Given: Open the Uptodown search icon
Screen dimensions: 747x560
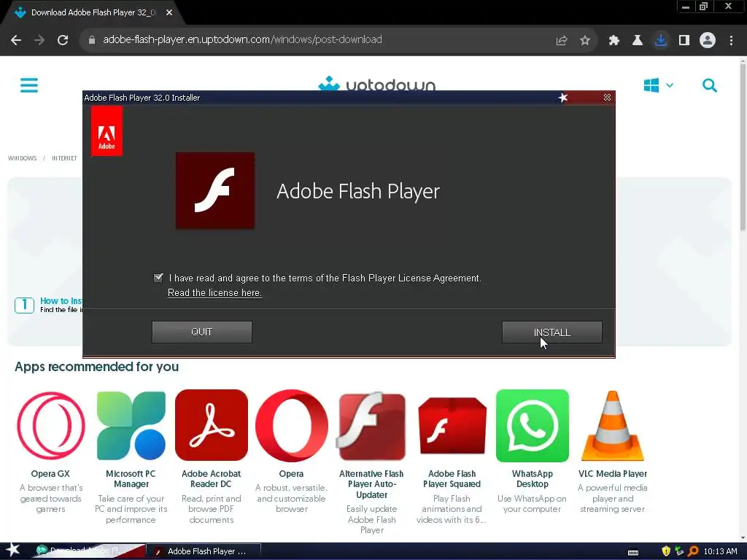Looking at the screenshot, I should [x=709, y=85].
